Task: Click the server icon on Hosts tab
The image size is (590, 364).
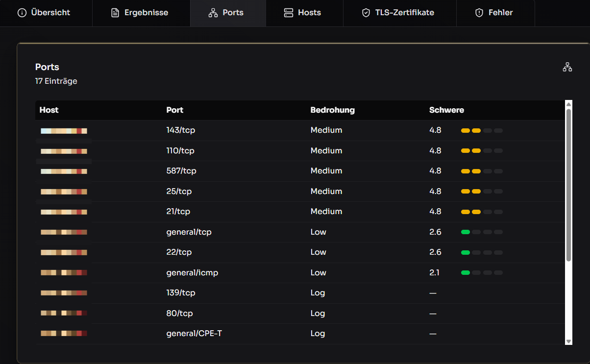Action: (x=289, y=13)
